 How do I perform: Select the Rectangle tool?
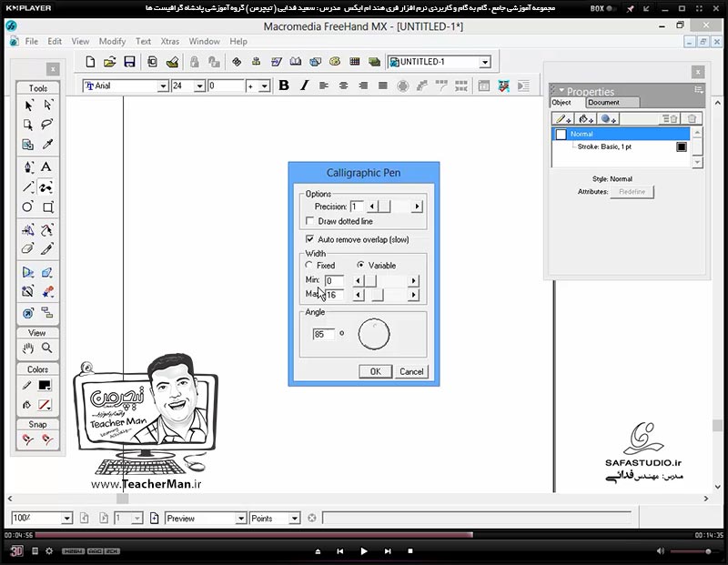pos(48,207)
